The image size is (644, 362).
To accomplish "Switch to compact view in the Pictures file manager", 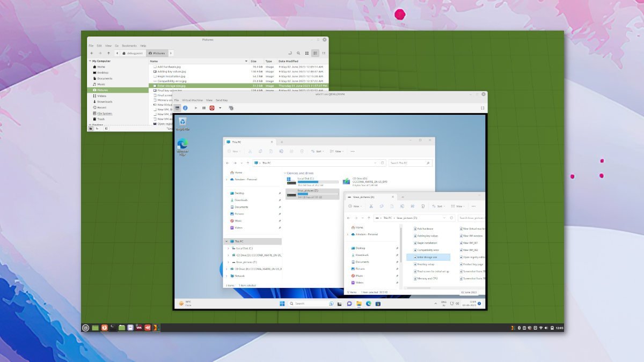I will click(x=323, y=53).
